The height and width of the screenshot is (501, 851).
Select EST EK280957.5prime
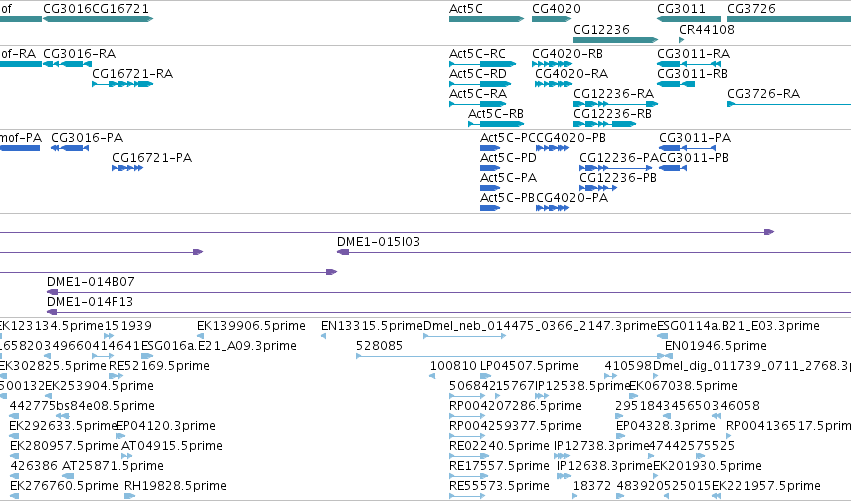[x=14, y=456]
